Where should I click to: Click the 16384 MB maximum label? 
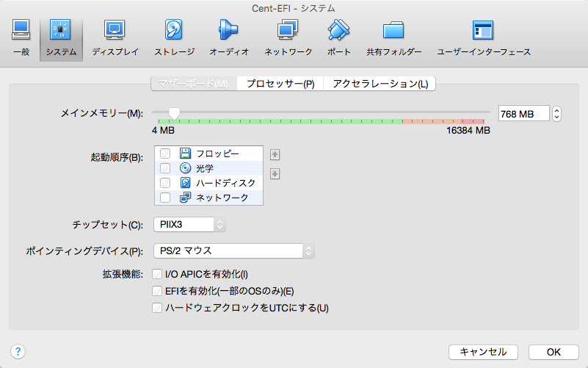point(468,131)
